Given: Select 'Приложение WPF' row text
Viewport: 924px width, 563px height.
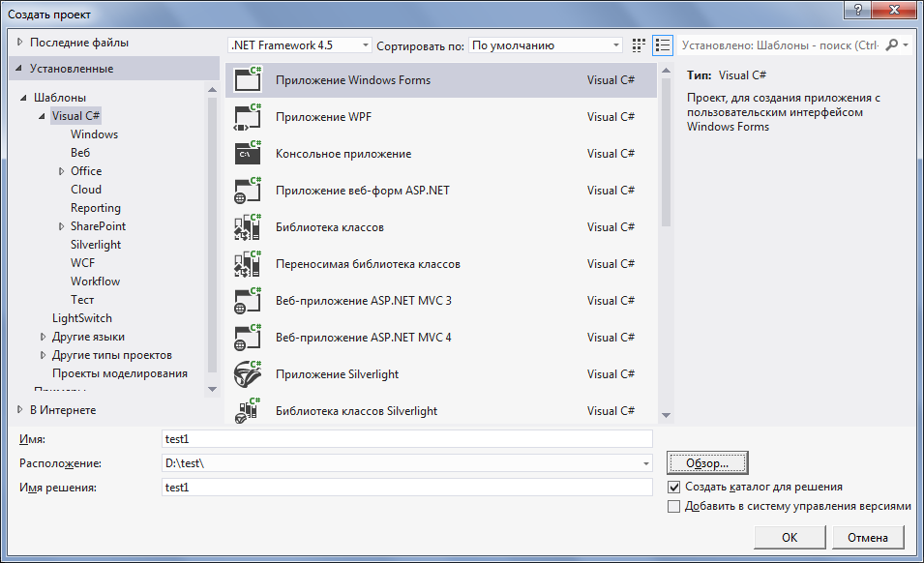Looking at the screenshot, I should pos(323,117).
